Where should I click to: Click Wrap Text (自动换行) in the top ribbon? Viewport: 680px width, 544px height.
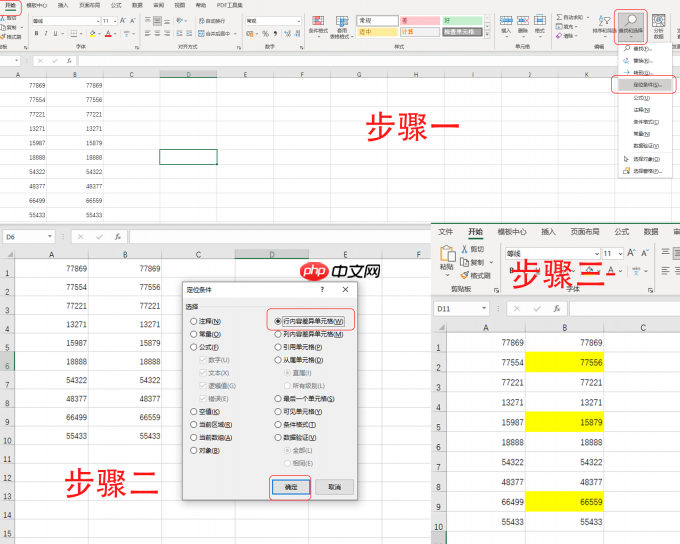[x=212, y=21]
